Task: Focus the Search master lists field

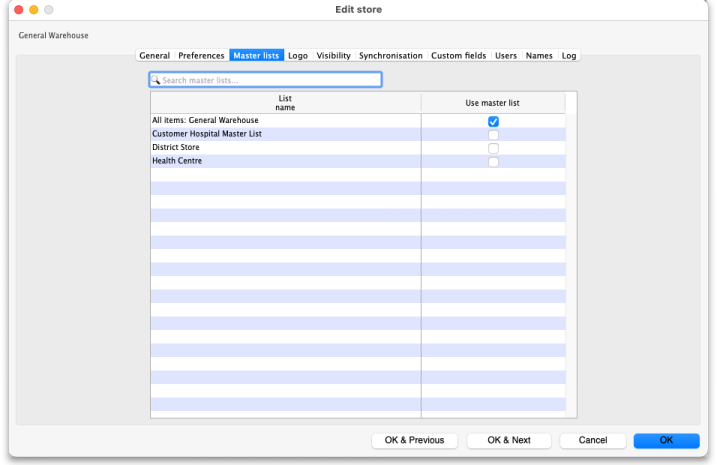Action: 270,80
